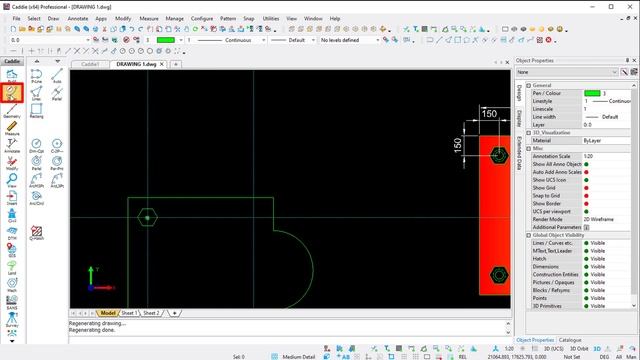640x360 pixels.
Task: Open the Annotate tools category
Action: pyautogui.click(x=12, y=145)
